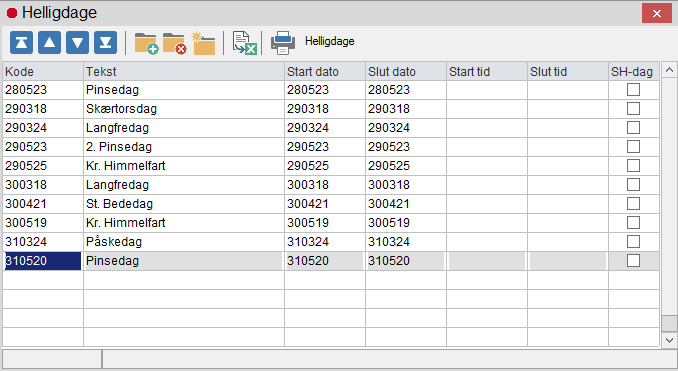Enable SH-dag for Skærtorsdag row
The height and width of the screenshot is (371, 678).
click(x=633, y=109)
